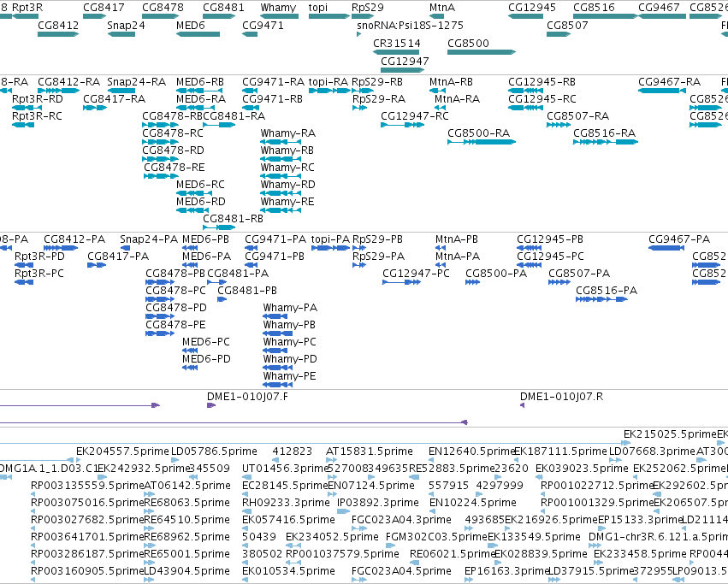Select the CG9467-PA protein bar

click(x=666, y=248)
